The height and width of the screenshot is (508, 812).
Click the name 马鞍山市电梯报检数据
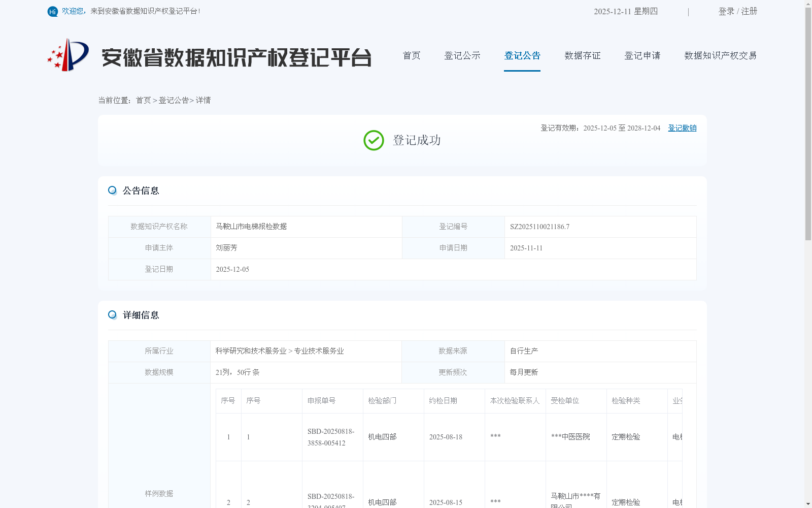tap(251, 227)
